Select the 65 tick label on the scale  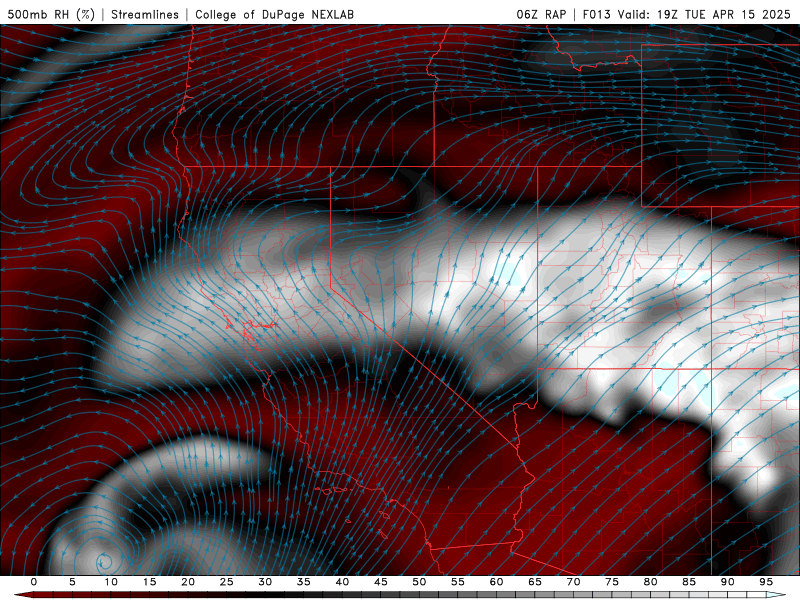tap(535, 582)
